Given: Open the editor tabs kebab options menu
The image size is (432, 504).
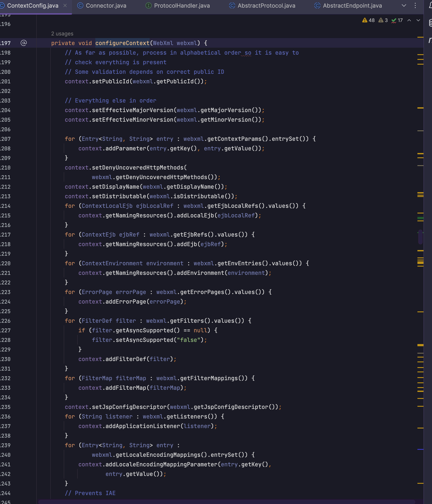Looking at the screenshot, I should pyautogui.click(x=415, y=6).
